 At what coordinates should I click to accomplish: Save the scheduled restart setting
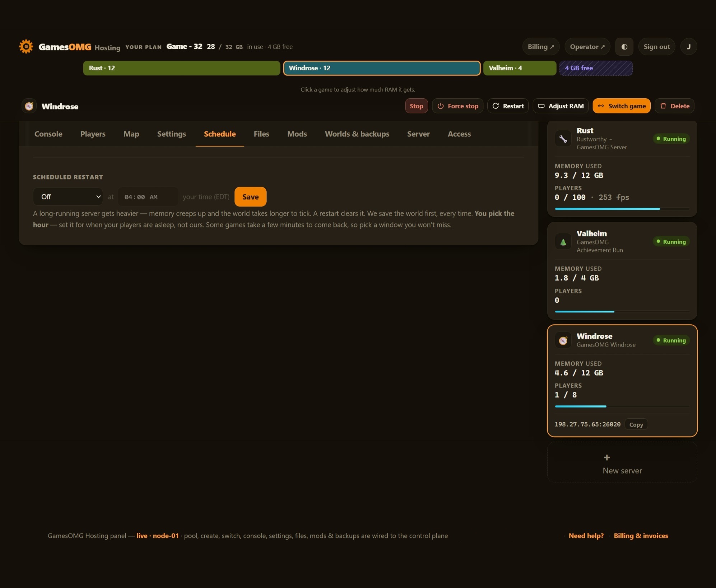pos(251,197)
